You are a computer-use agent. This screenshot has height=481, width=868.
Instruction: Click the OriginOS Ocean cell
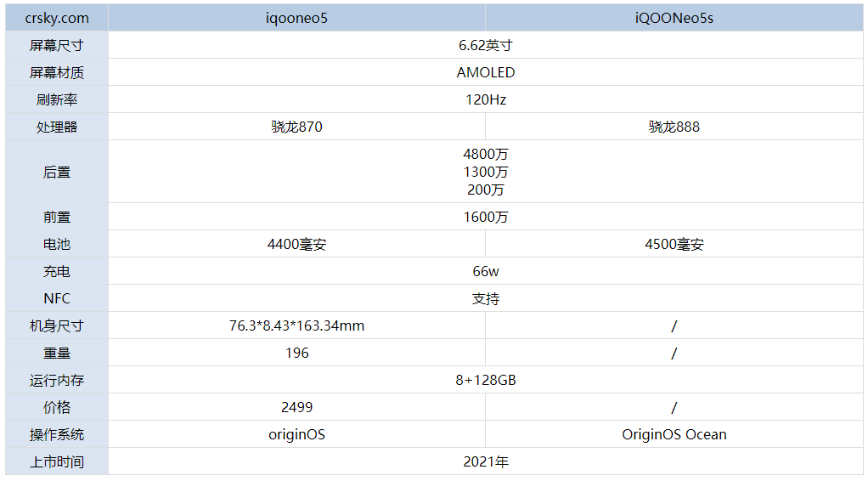pyautogui.click(x=674, y=434)
